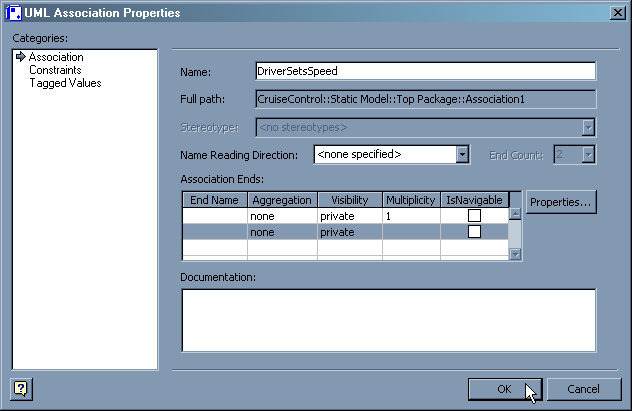This screenshot has width=632, height=411.
Task: Click the help question mark icon
Action: [19, 388]
